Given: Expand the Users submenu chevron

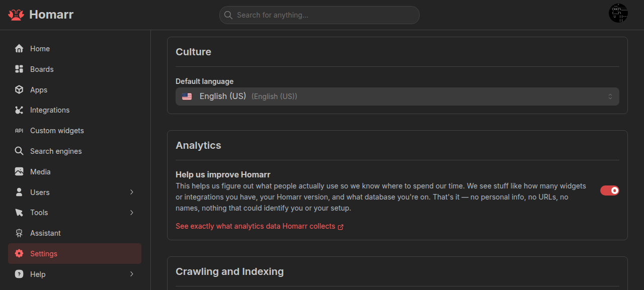Looking at the screenshot, I should pyautogui.click(x=132, y=192).
